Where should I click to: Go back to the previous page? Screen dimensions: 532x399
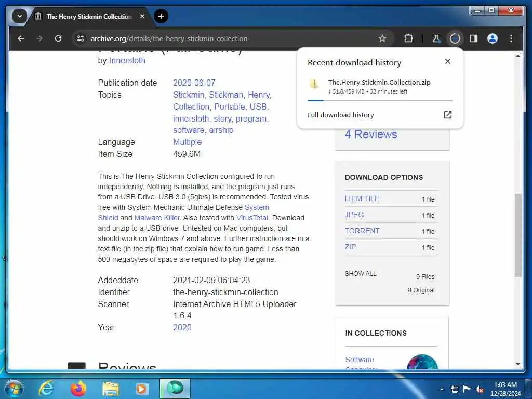point(21,38)
